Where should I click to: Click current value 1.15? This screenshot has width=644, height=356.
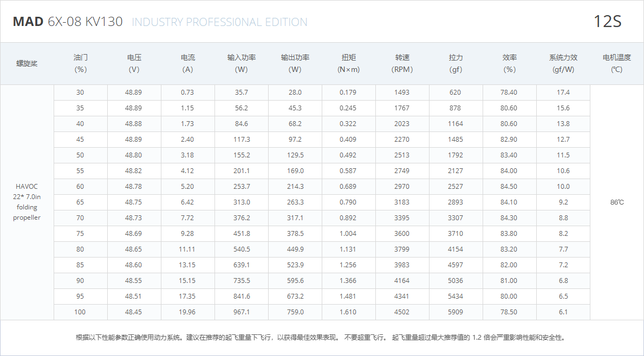187,108
